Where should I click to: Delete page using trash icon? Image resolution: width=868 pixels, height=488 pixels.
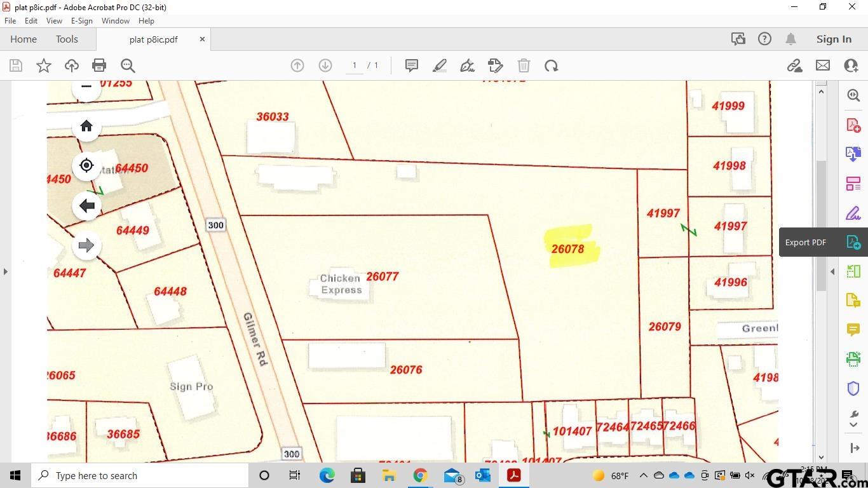click(x=524, y=65)
